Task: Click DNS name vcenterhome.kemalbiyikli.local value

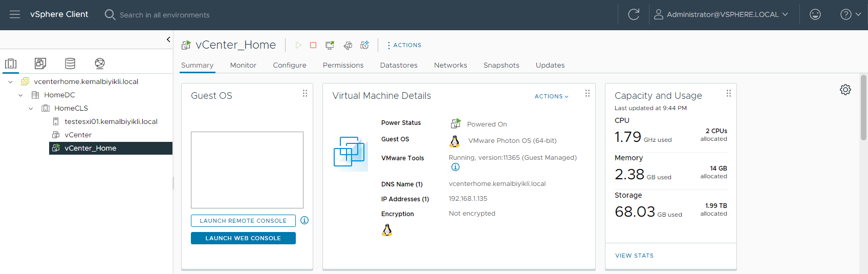Action: pyautogui.click(x=497, y=184)
